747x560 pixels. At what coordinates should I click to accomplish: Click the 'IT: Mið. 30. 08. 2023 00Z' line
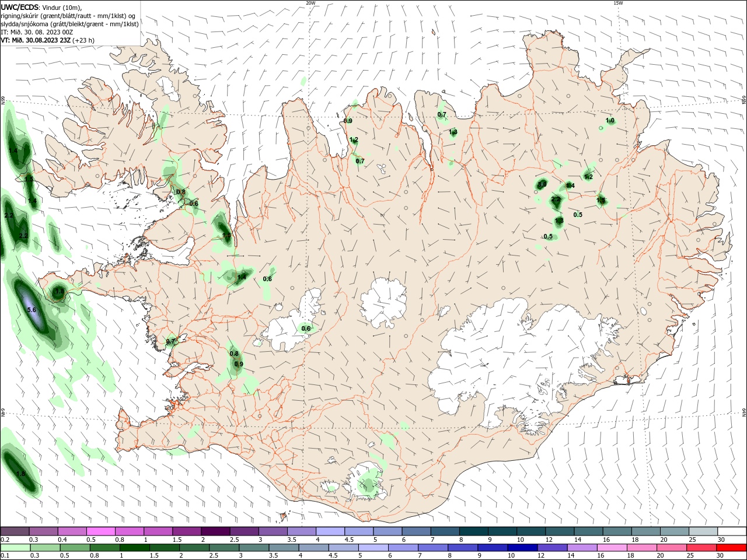(37, 32)
